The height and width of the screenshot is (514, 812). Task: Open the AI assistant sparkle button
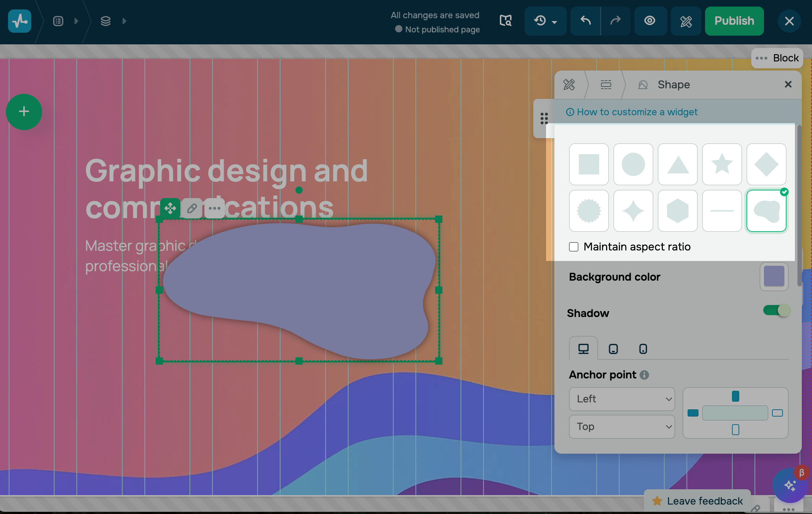[x=789, y=485]
